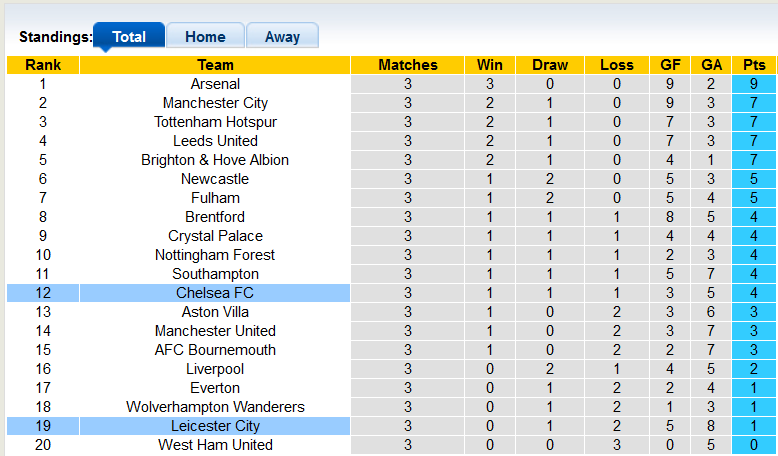The width and height of the screenshot is (778, 456).
Task: Click Wolverhampton Wanderers team name
Action: click(x=215, y=407)
